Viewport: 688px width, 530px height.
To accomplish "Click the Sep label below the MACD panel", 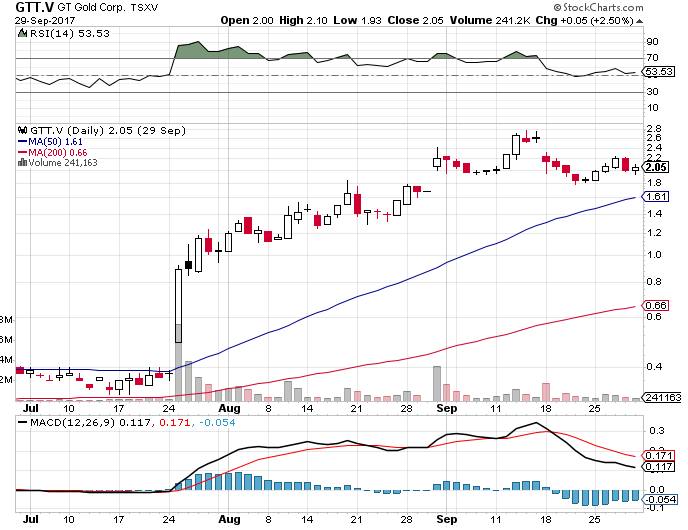I will pyautogui.click(x=446, y=519).
